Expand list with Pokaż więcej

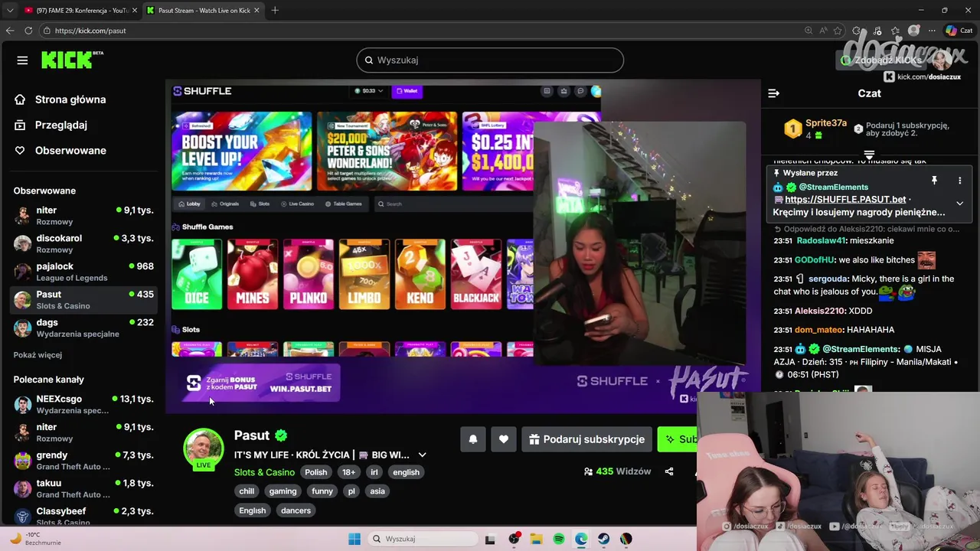[x=38, y=355]
